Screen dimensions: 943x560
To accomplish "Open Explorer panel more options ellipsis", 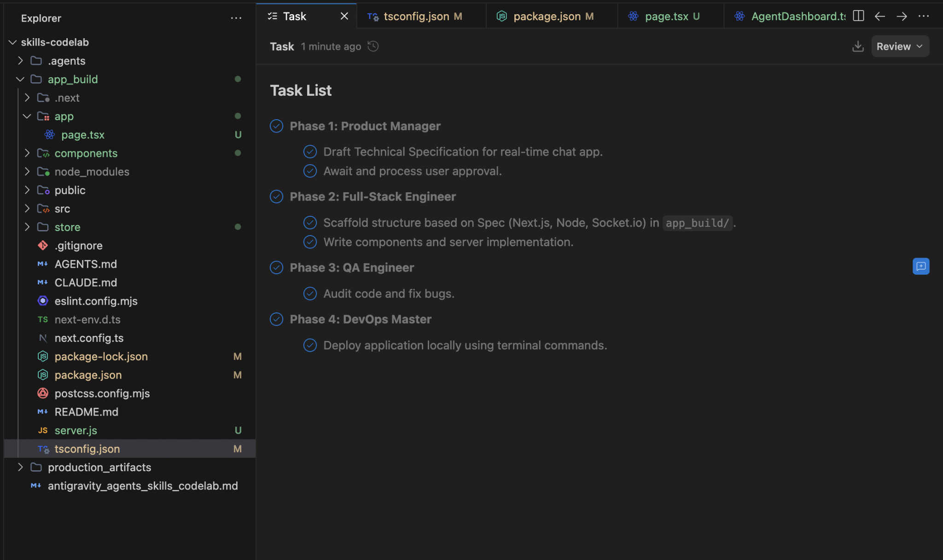I will click(236, 18).
